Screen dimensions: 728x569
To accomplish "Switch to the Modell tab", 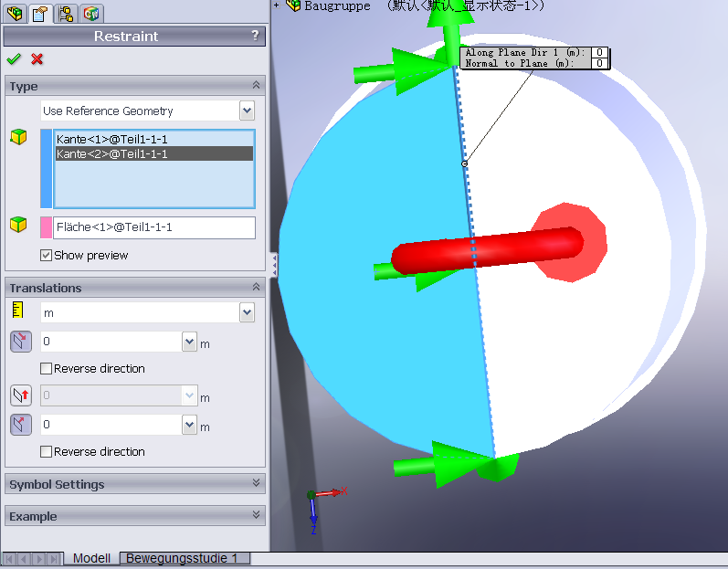I will pos(91,558).
